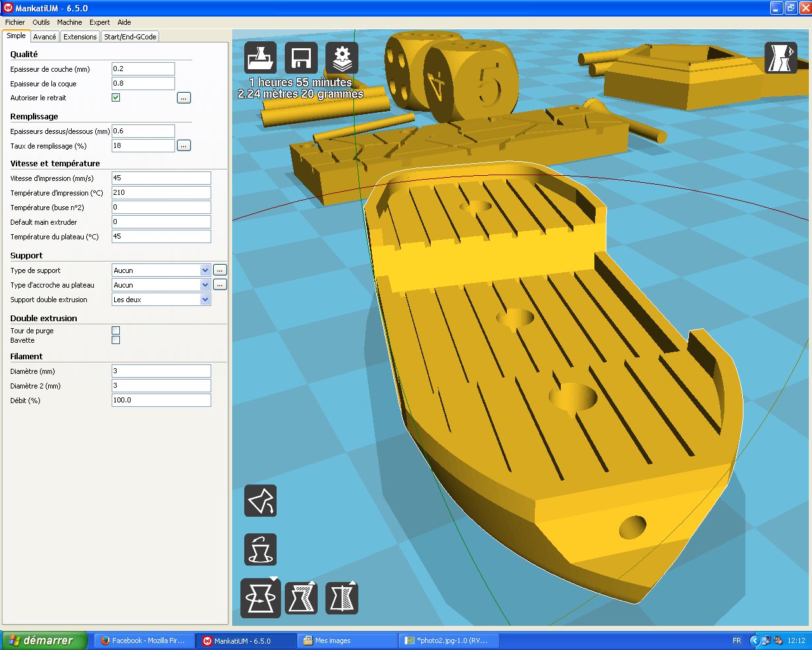Image resolution: width=812 pixels, height=650 pixels.
Task: Switch to Mes images taskbar window
Action: [347, 640]
